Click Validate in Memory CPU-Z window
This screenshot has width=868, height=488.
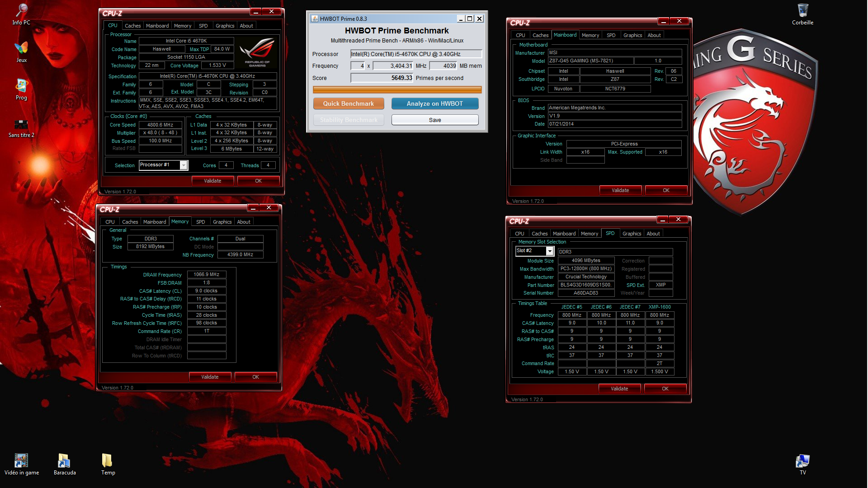(x=210, y=377)
